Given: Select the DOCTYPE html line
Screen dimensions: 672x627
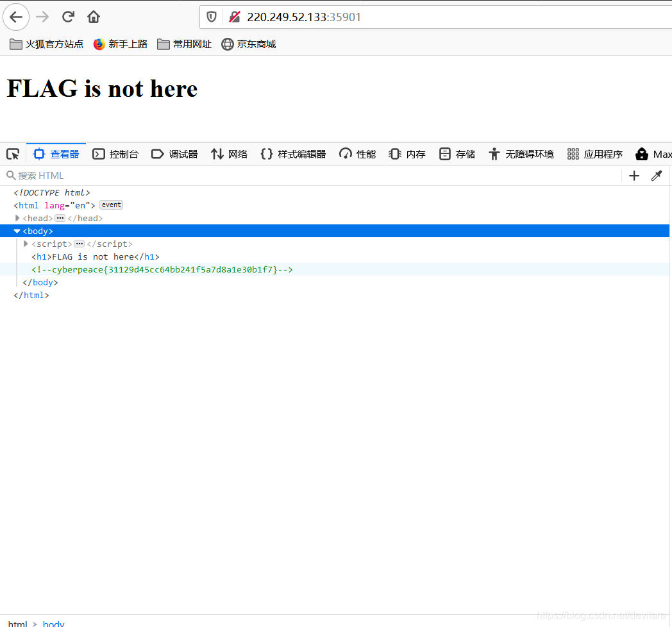Looking at the screenshot, I should pos(52,192).
